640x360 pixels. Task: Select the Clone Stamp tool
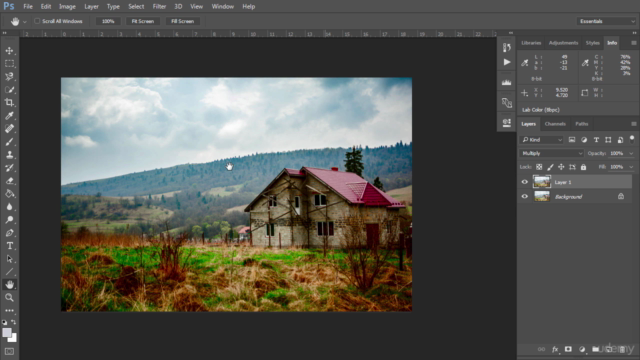point(9,155)
